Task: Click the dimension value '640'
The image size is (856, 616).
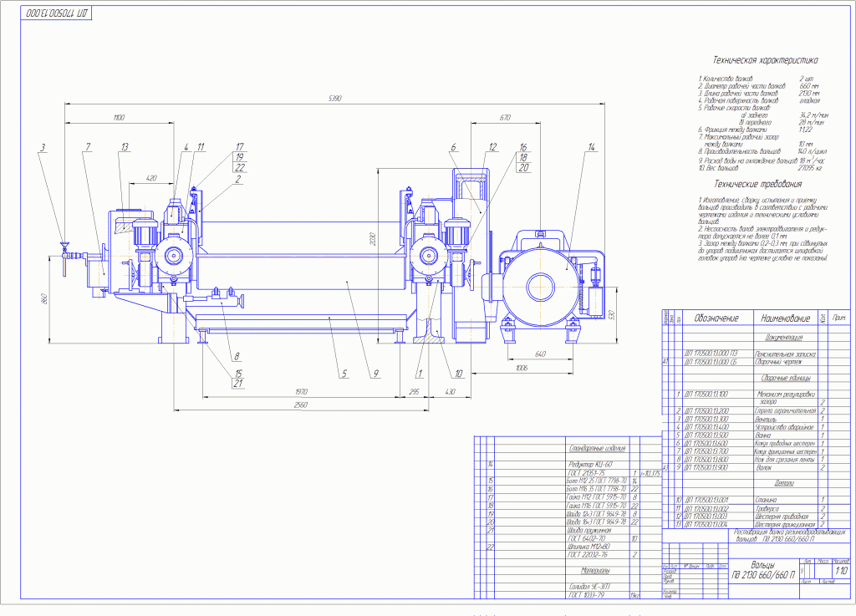Action: [x=540, y=354]
